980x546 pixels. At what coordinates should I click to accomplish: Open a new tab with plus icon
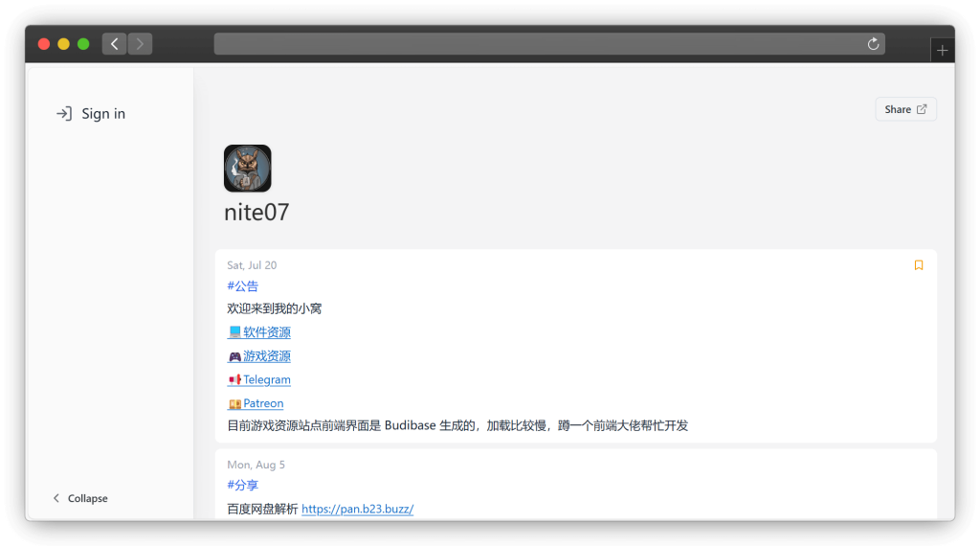[x=942, y=51]
